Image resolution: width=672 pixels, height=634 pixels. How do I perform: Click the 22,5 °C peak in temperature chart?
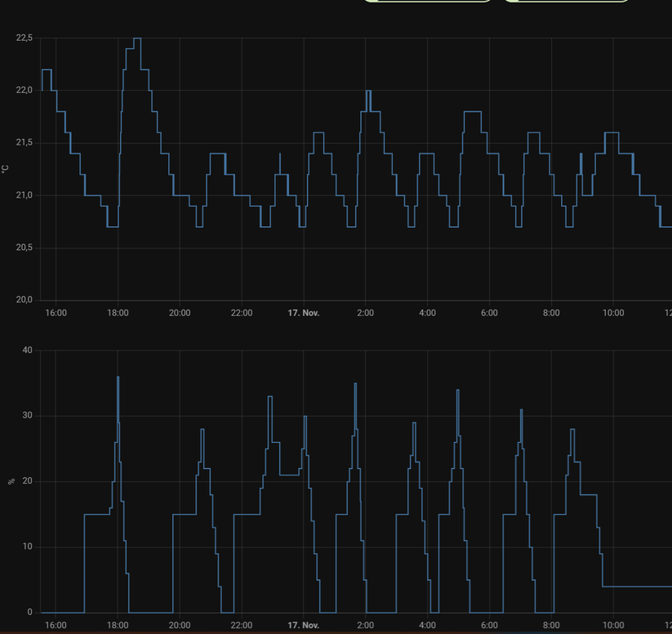pyautogui.click(x=137, y=39)
